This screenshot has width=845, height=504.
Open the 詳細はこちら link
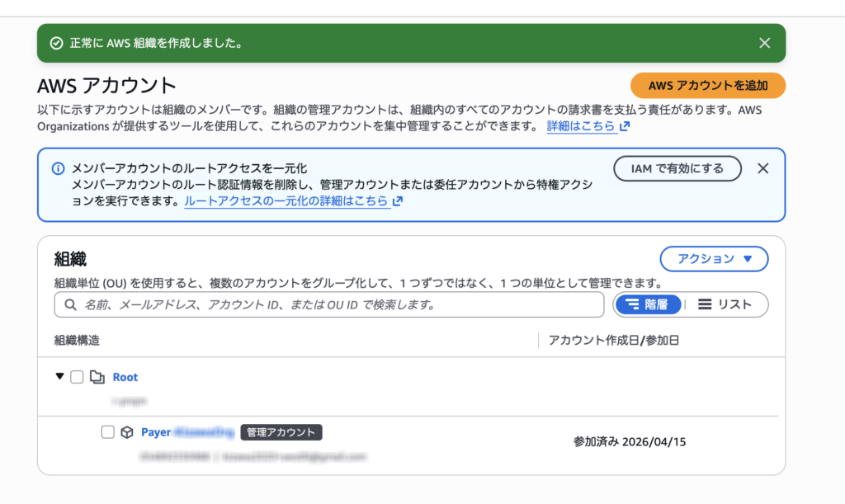[x=581, y=126]
